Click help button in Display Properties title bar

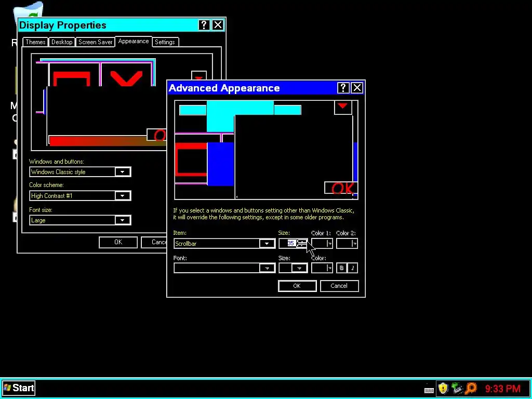pos(204,25)
